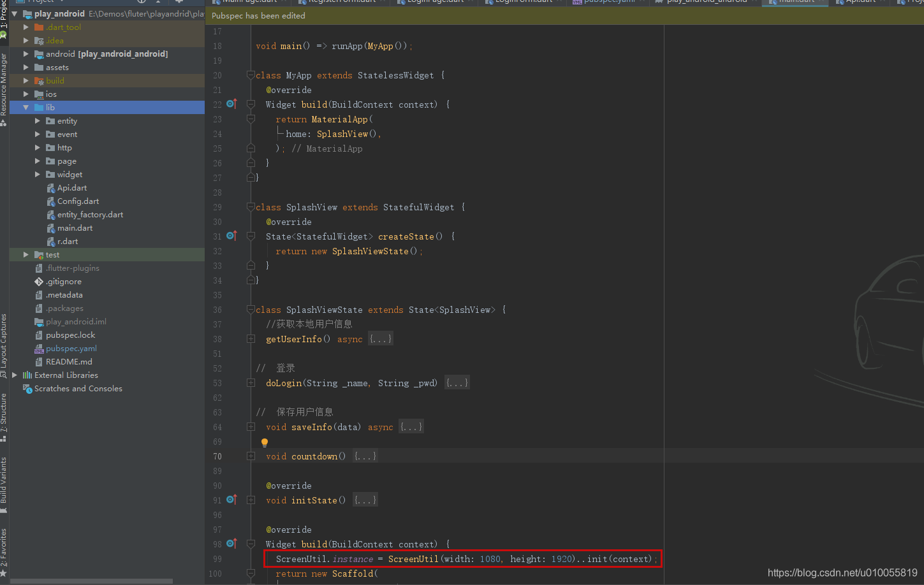Open the Z: Structure tool window
This screenshot has height=585, width=924.
click(x=4, y=417)
